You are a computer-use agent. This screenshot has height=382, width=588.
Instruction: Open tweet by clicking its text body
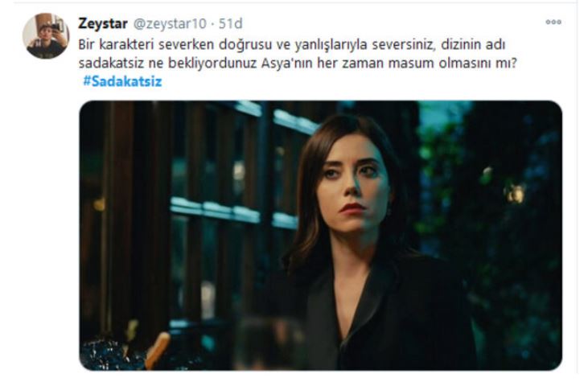(298, 54)
